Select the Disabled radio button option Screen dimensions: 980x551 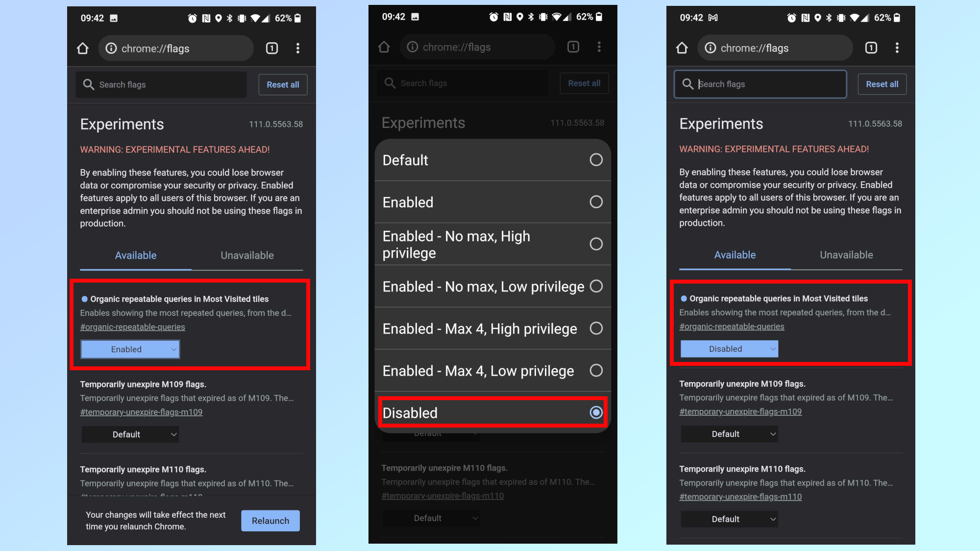(x=595, y=412)
